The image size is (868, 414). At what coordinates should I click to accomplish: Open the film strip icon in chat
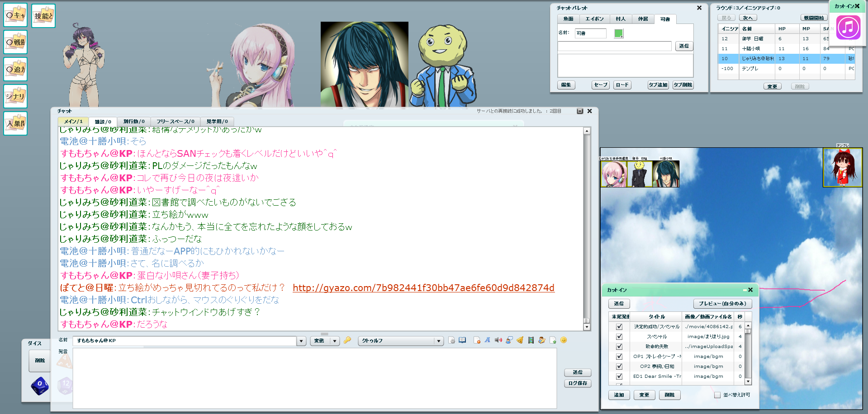[531, 340]
